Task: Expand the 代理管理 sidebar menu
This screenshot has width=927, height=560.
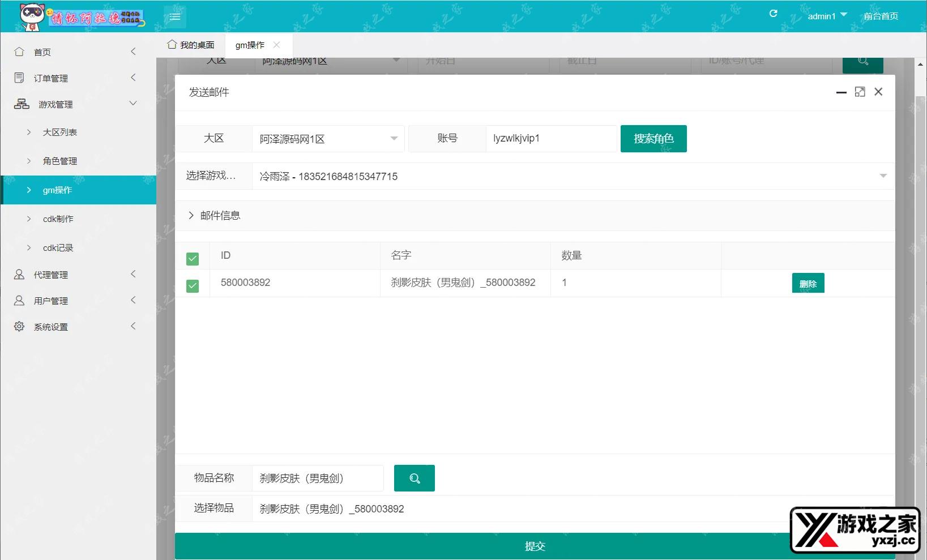Action: [134, 274]
